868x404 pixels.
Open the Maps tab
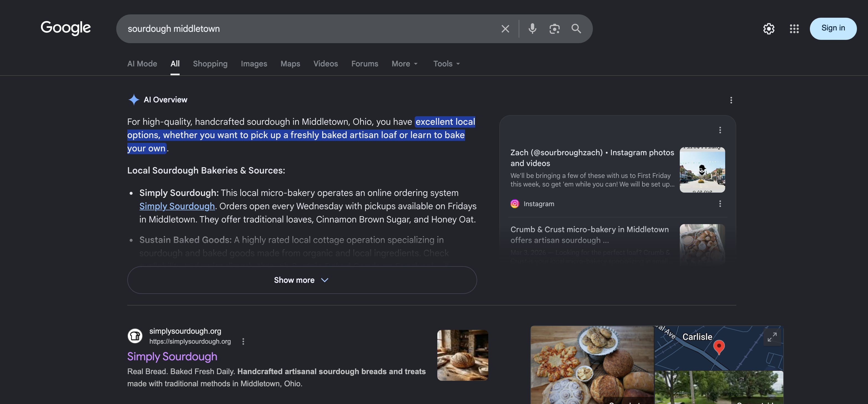click(x=290, y=64)
